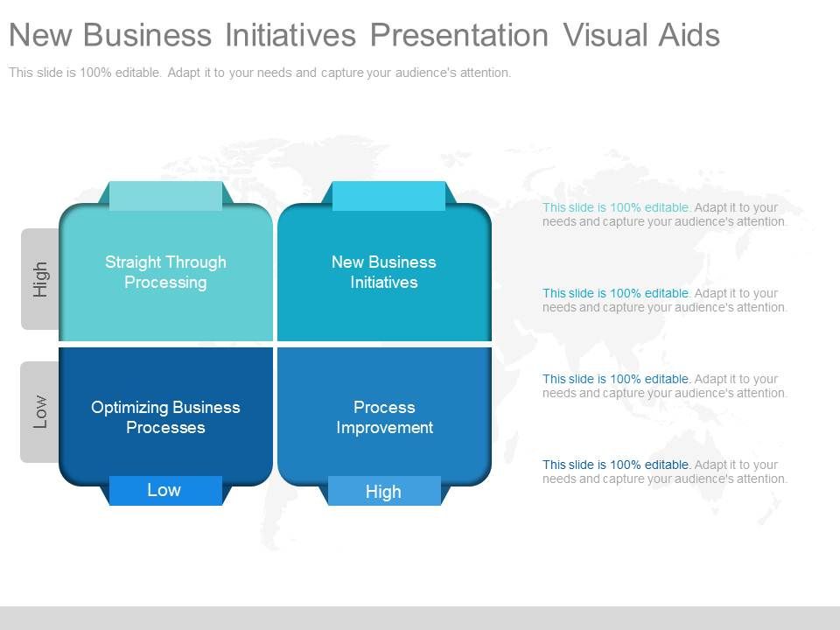Select the third description paragraph with blue highlight
Viewport: 840px width, 630px height.
coord(664,386)
